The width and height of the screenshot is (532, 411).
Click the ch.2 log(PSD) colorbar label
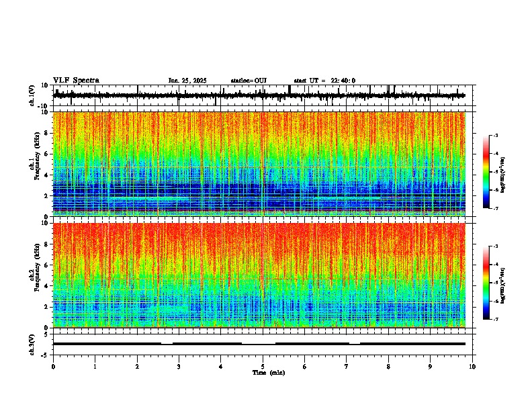click(x=502, y=285)
